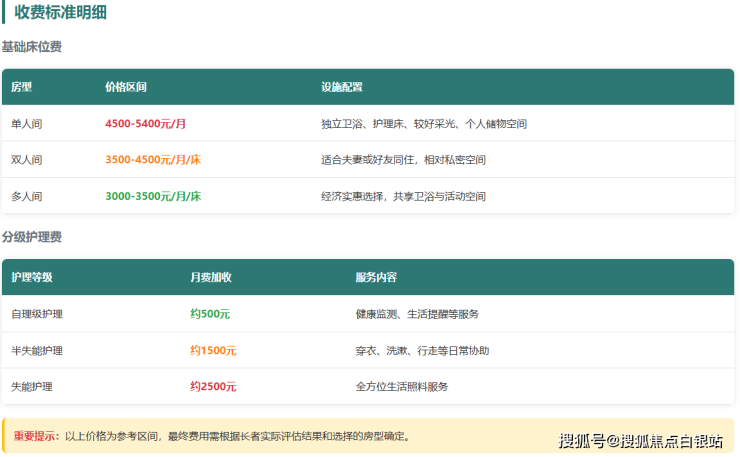Select the 单人间 room type cell
740x457 pixels.
[x=27, y=124]
